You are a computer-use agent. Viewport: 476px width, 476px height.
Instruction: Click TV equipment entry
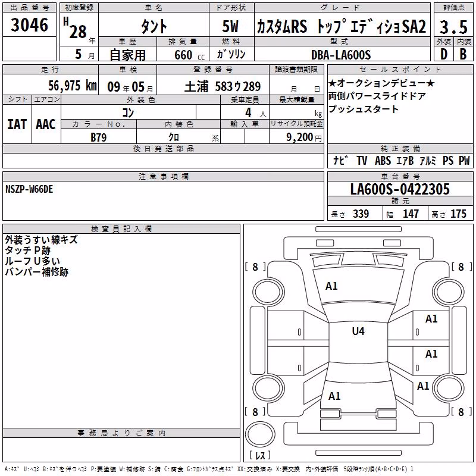(x=362, y=160)
